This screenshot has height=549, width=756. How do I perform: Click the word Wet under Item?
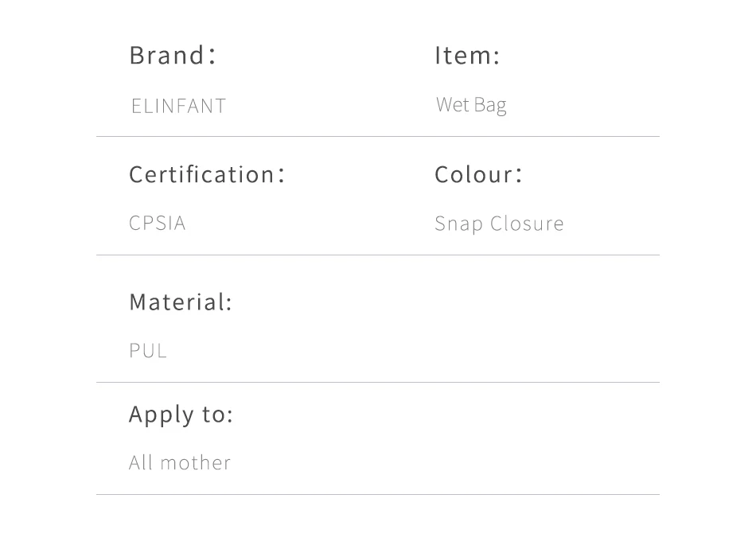pos(452,105)
